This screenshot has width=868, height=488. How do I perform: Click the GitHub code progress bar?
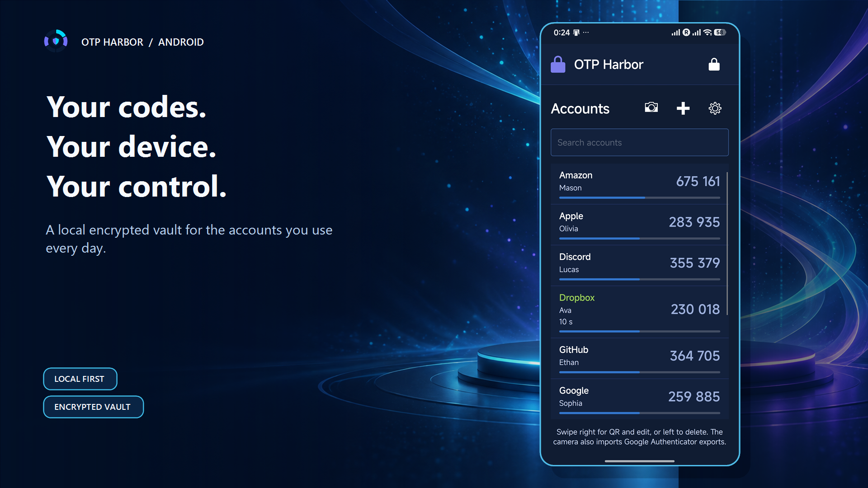pyautogui.click(x=639, y=372)
